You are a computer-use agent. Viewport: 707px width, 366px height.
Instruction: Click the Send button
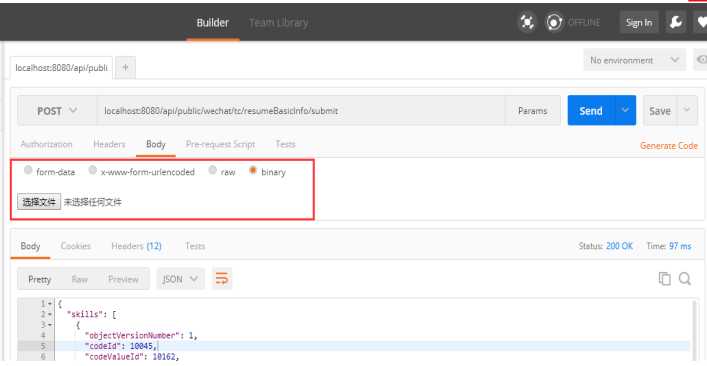pos(591,110)
